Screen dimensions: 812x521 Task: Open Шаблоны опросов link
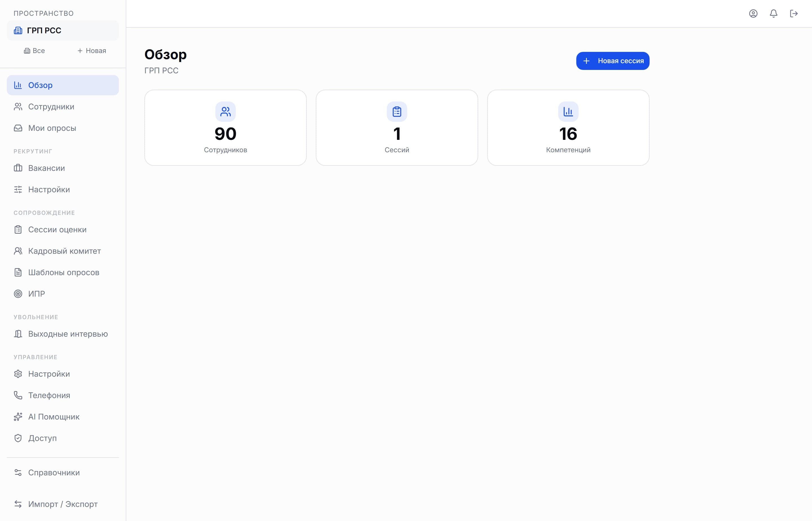(63, 272)
